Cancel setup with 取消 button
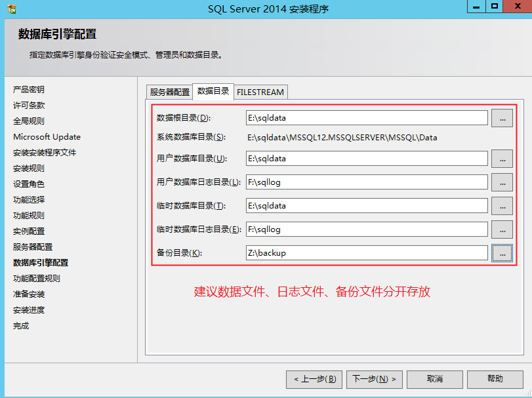532x398 pixels. 435,379
